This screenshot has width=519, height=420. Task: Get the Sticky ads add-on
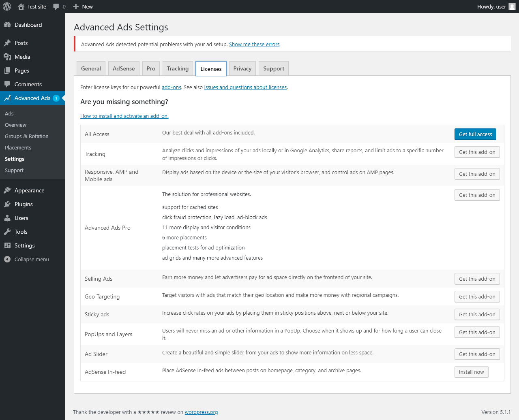point(477,314)
